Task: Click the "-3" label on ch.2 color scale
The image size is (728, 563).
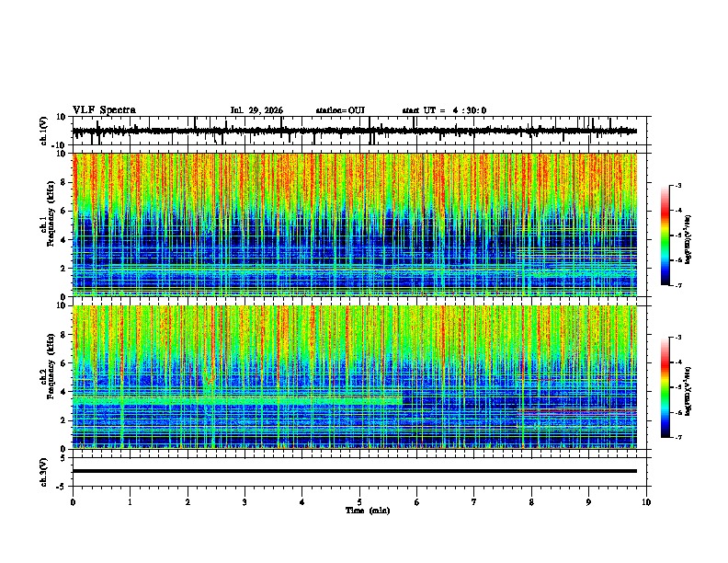Action: [x=678, y=338]
